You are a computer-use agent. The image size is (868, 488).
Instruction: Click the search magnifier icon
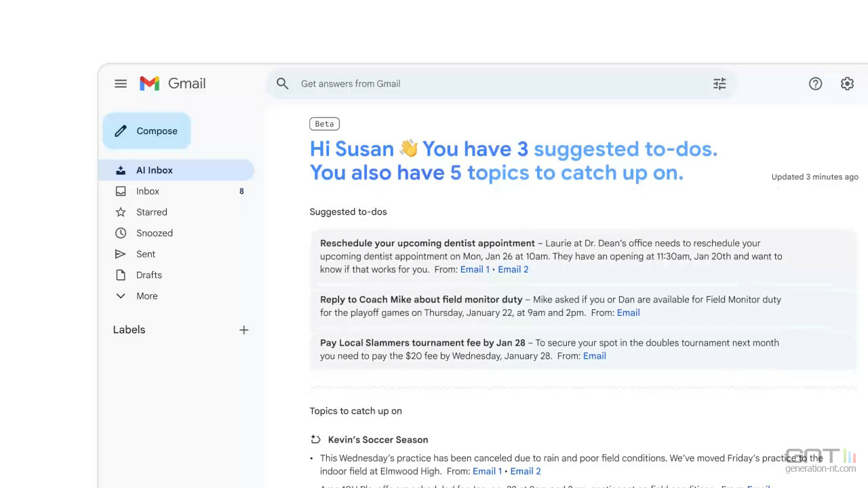(283, 83)
